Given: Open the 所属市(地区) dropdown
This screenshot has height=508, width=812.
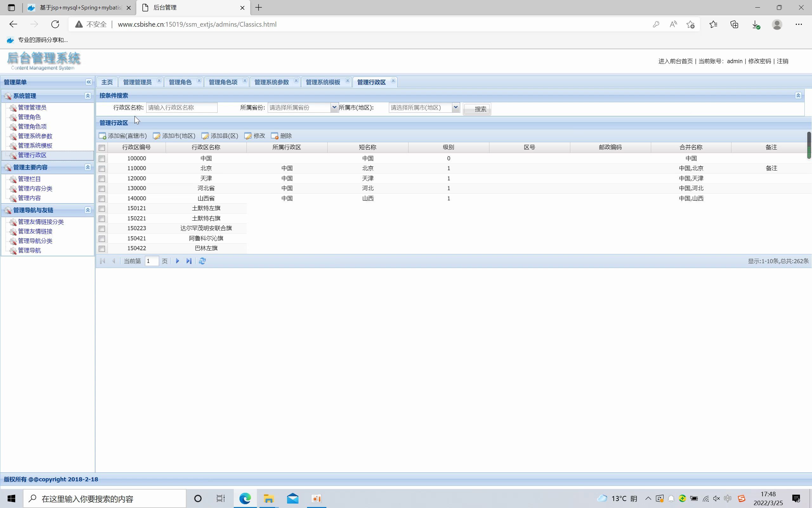Looking at the screenshot, I should pyautogui.click(x=456, y=108).
